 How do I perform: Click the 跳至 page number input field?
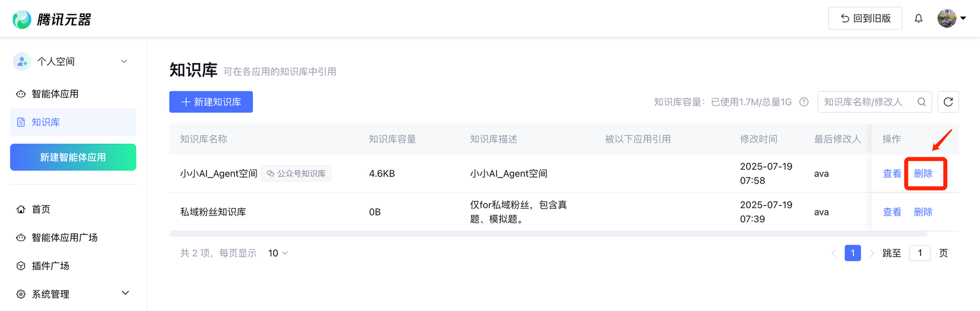coord(919,253)
